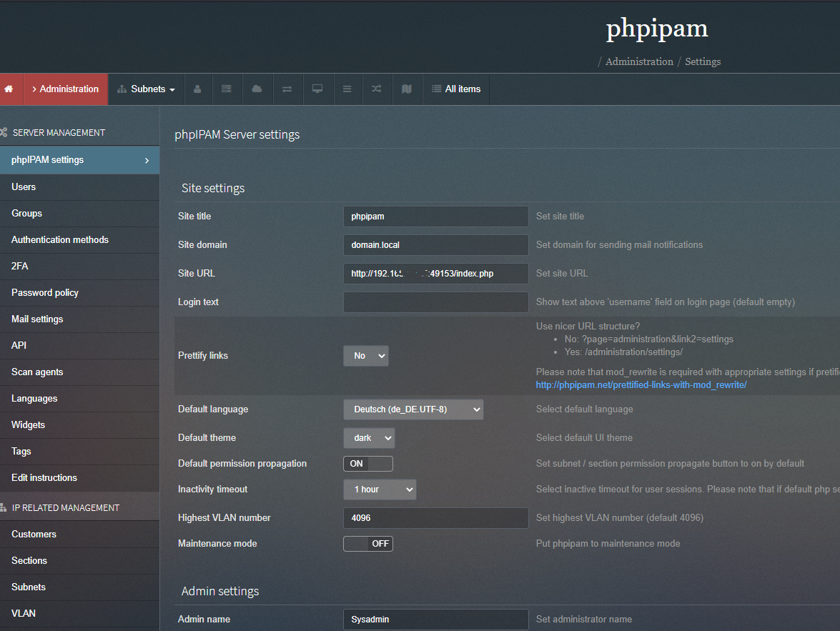Click the 'Site settings' section heading
The height and width of the screenshot is (631, 840).
(213, 189)
